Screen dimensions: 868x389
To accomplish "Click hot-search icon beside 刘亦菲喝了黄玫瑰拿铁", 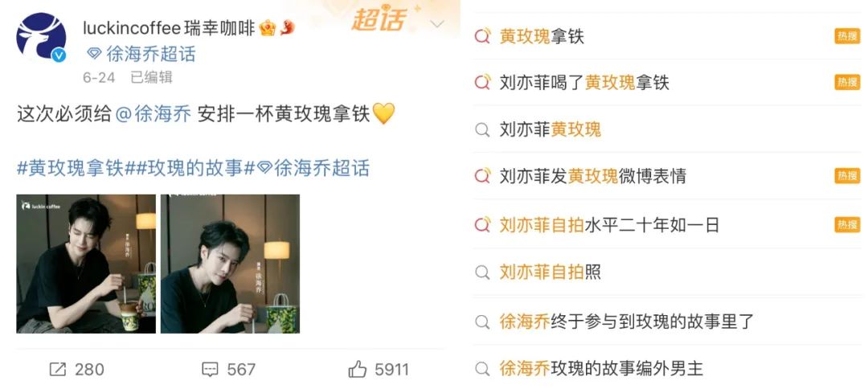I will coord(483,83).
